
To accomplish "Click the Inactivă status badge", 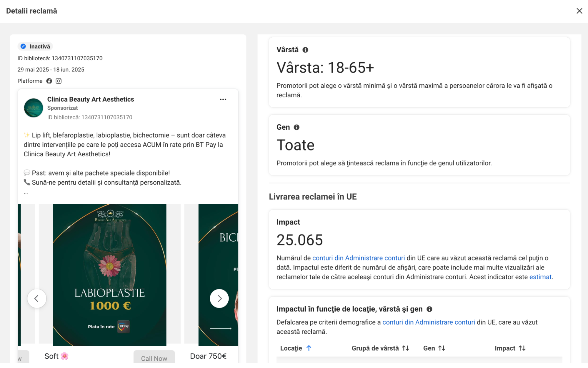I will [35, 46].
